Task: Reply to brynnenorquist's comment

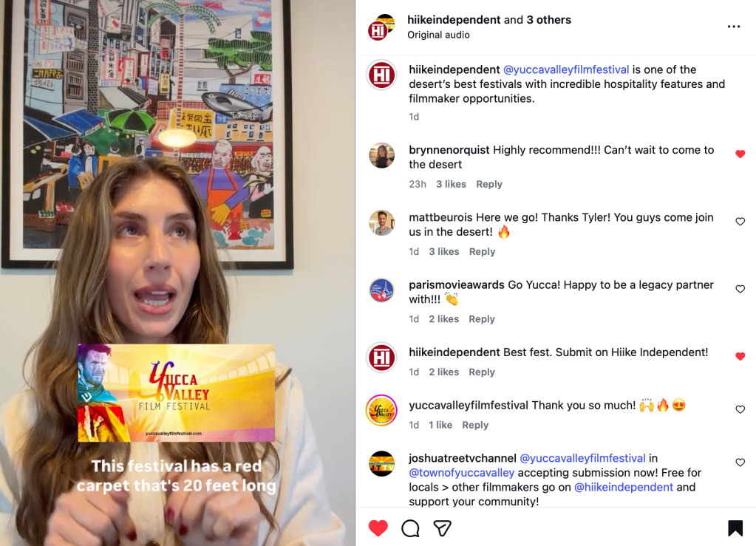Action: coord(489,184)
